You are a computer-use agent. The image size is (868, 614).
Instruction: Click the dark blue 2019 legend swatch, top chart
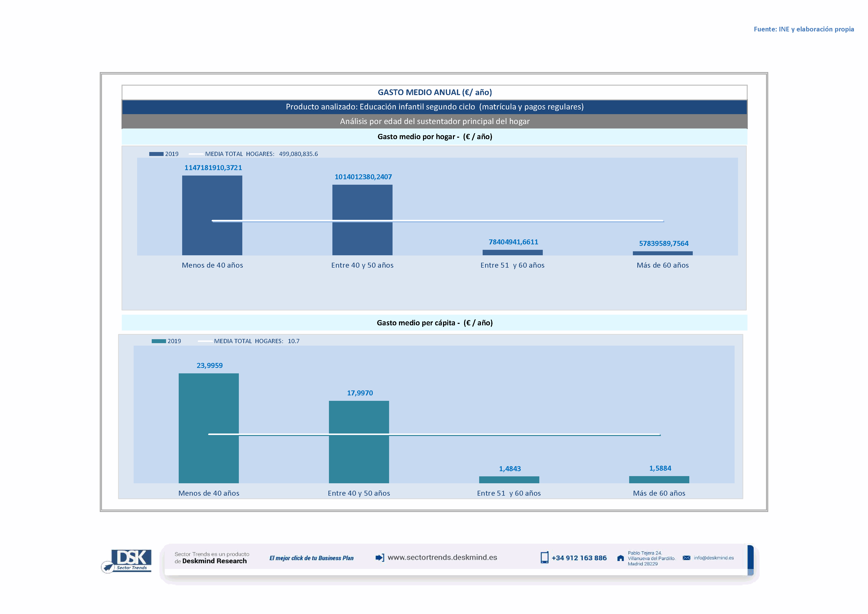click(x=156, y=154)
